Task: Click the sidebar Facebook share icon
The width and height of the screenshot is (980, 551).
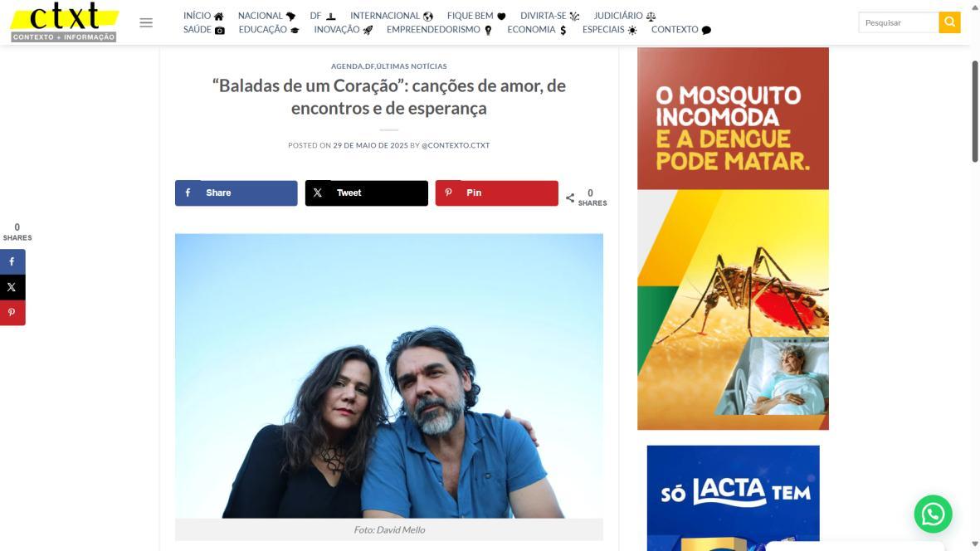Action: (x=12, y=261)
